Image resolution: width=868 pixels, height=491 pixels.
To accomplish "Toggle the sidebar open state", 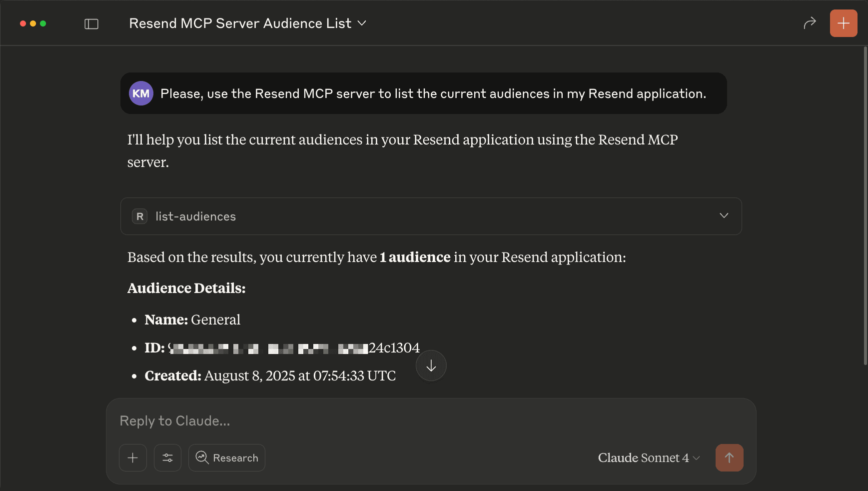I will point(91,23).
